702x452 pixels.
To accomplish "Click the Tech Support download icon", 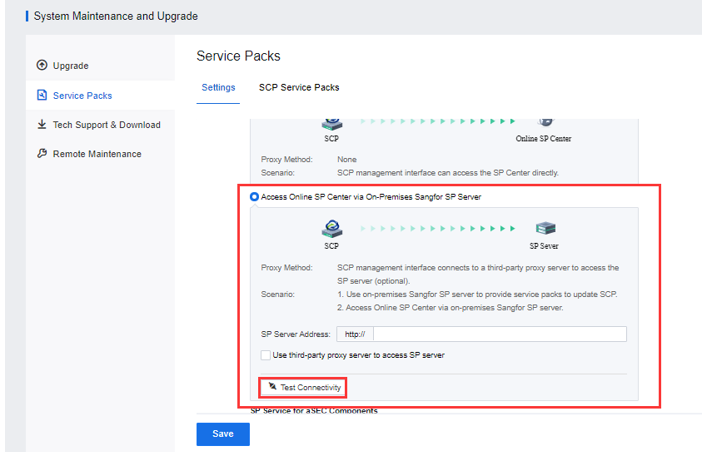I will tap(42, 124).
